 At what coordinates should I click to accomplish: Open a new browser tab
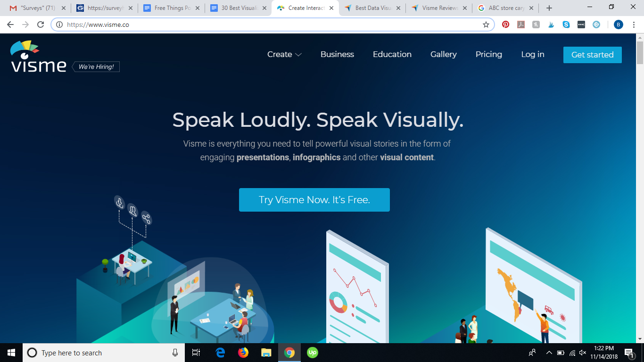pos(549,8)
